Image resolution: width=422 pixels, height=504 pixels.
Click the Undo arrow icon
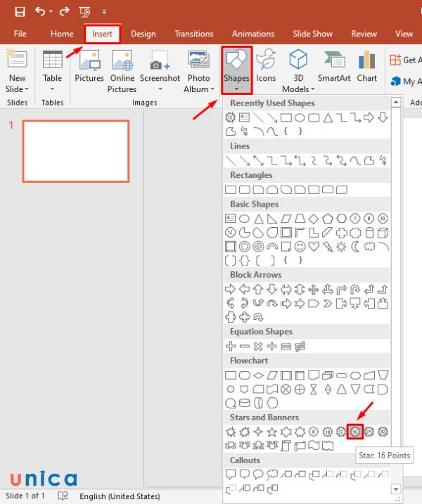pyautogui.click(x=41, y=12)
